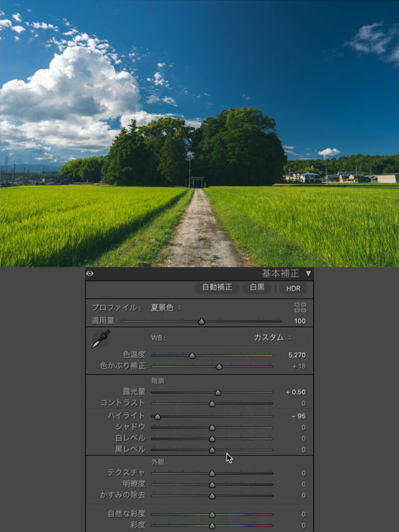Click the 自然な彩度 slider handle
The width and height of the screenshot is (399, 532).
click(212, 515)
